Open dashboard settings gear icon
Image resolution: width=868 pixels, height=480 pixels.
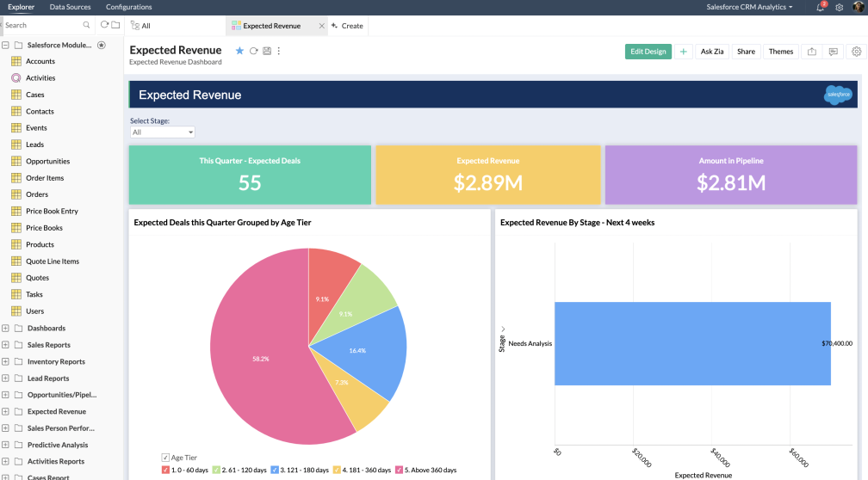(856, 52)
